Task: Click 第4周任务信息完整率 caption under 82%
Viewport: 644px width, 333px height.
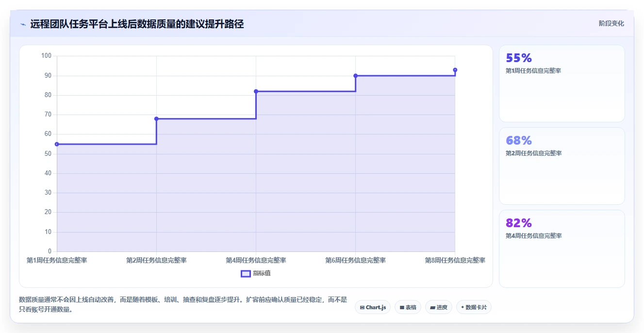Action: 534,236
